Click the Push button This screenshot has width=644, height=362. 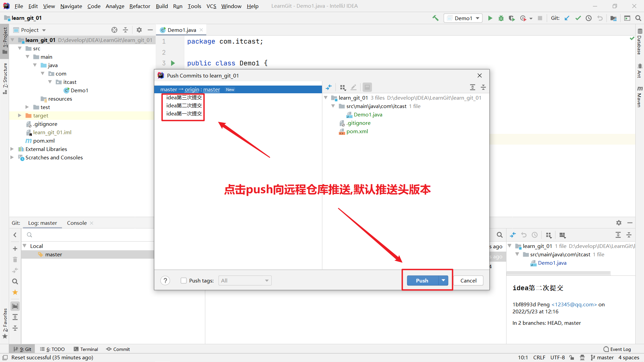tap(422, 280)
